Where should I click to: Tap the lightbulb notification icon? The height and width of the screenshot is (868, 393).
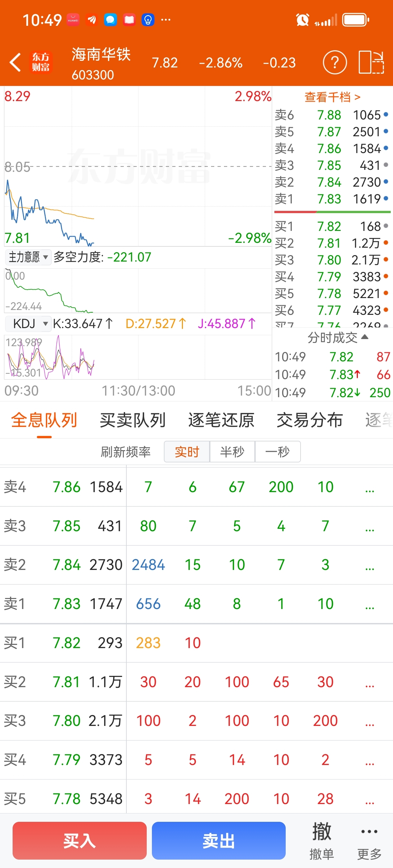[x=148, y=20]
